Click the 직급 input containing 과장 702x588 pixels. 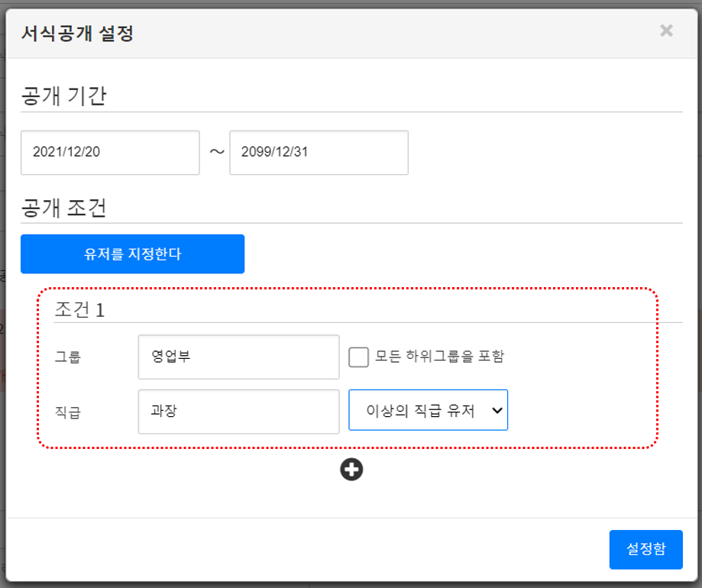[x=238, y=412]
